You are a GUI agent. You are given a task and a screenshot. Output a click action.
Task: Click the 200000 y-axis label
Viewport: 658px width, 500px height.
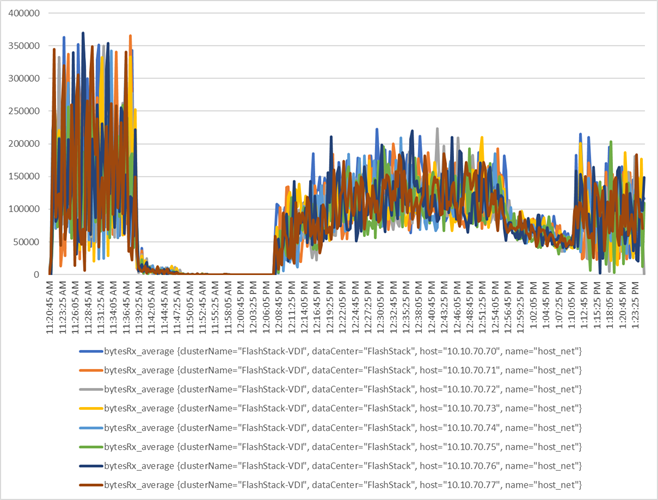24,144
